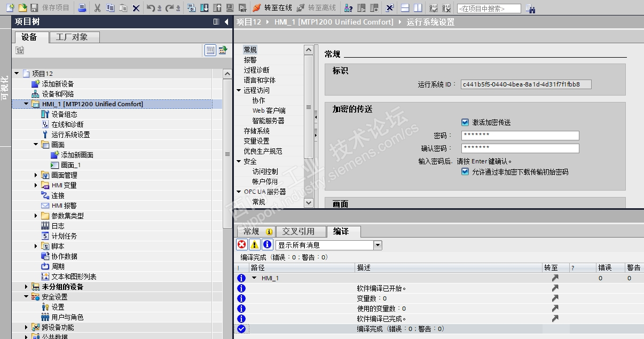Collapse the project tree panel
Viewport: 644px width, 339px height.
226,22
